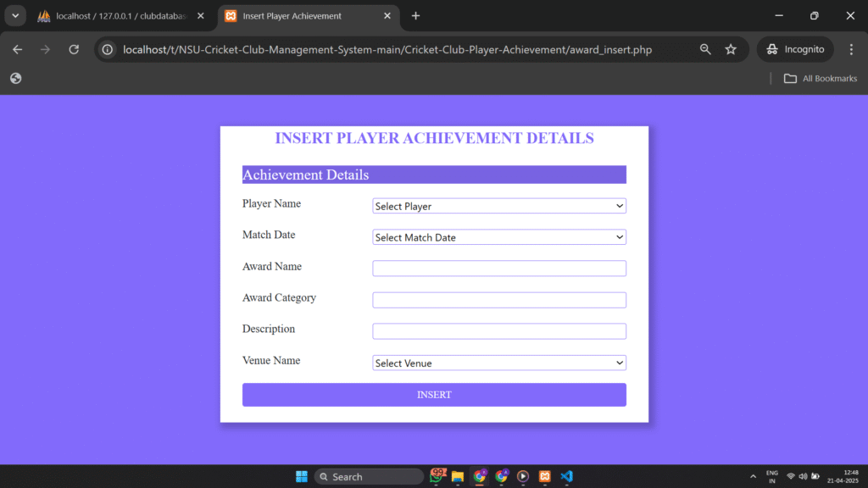Go back to the previous page

pyautogui.click(x=17, y=49)
